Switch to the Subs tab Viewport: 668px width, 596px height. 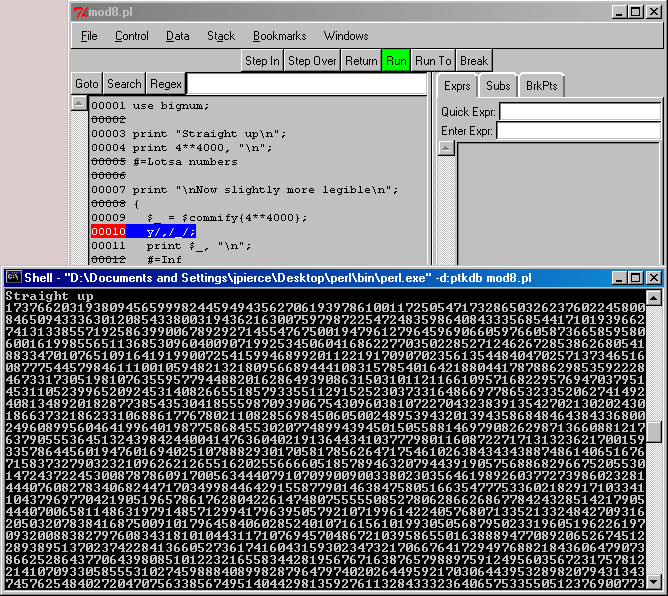tap(498, 86)
